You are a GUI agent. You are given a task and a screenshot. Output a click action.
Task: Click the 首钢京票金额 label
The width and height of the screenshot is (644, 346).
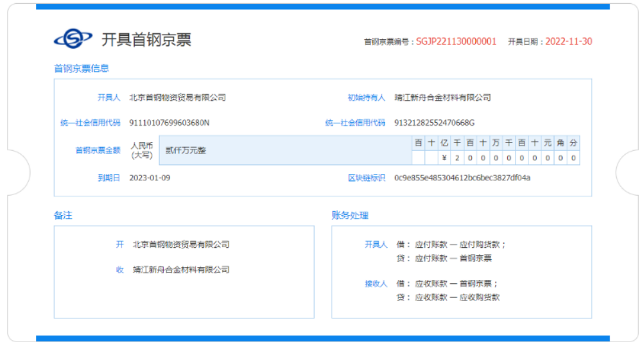(98, 150)
